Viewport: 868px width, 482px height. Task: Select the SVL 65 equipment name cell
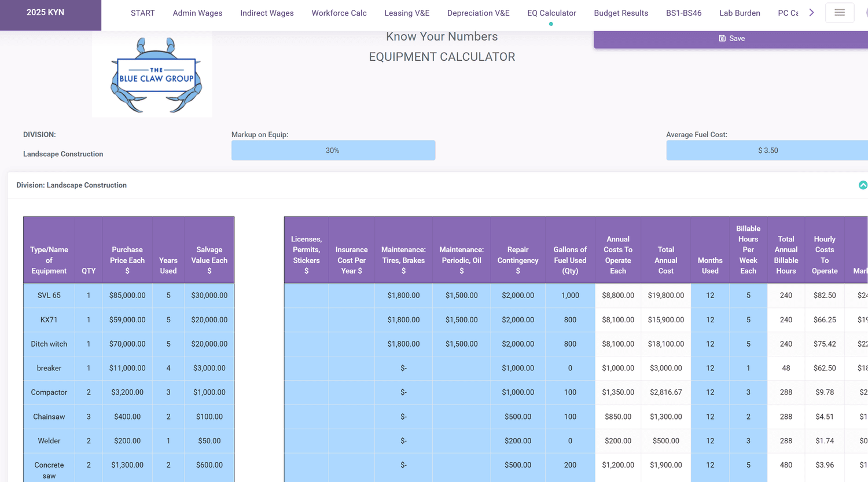tap(49, 296)
